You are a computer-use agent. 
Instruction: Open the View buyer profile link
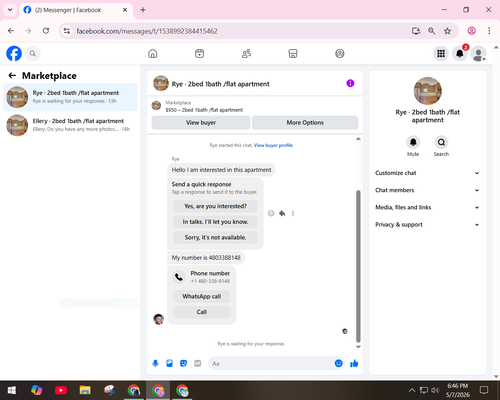point(273,145)
